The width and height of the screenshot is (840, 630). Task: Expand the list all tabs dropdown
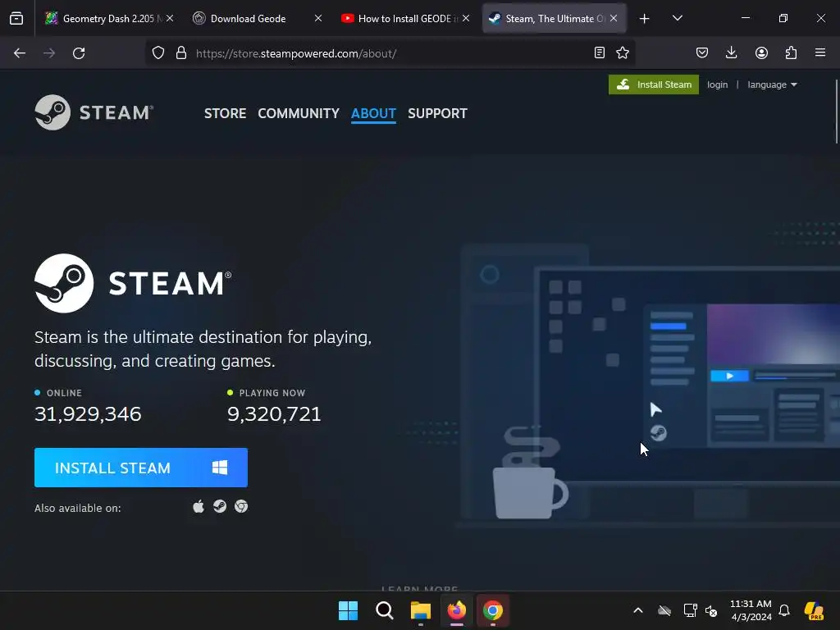tap(677, 18)
